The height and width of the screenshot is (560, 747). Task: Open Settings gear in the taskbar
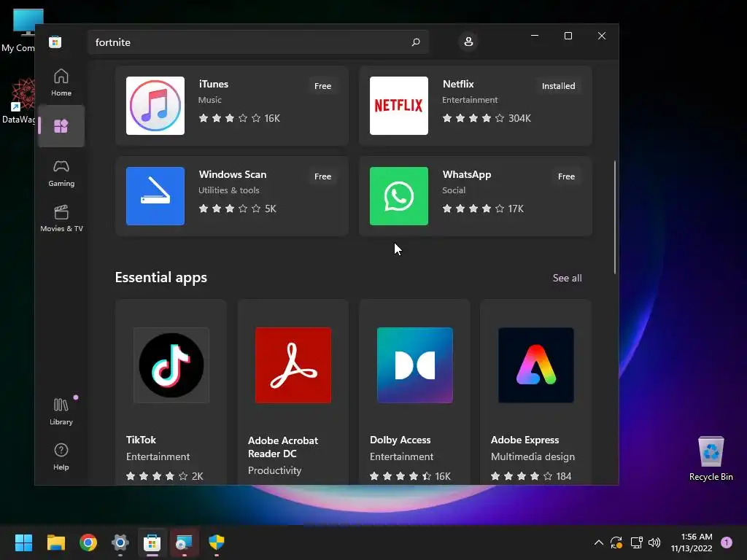(120, 542)
